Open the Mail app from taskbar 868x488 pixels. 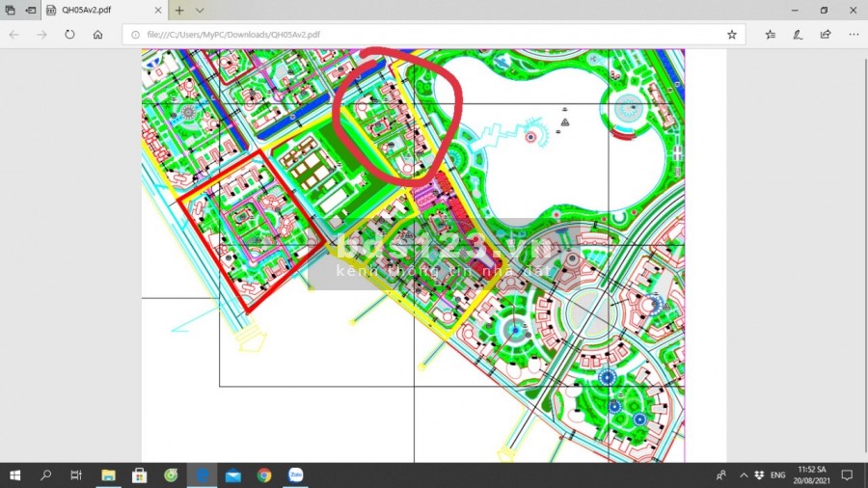click(233, 475)
